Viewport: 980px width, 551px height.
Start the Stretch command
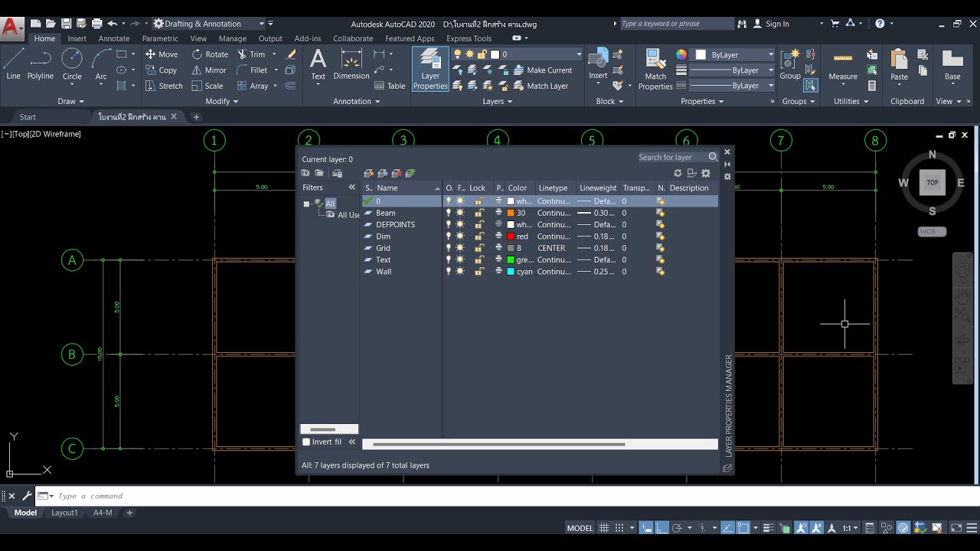pos(164,86)
